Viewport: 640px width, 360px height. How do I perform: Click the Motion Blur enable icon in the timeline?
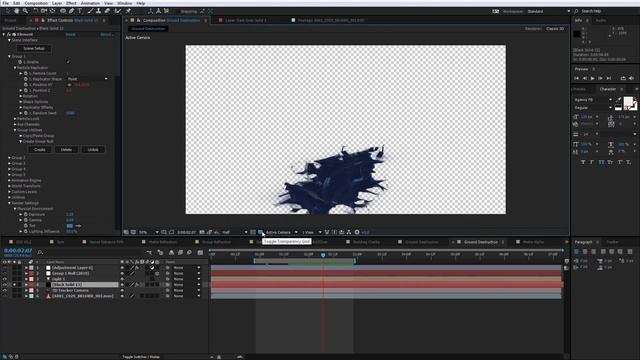pos(189,253)
